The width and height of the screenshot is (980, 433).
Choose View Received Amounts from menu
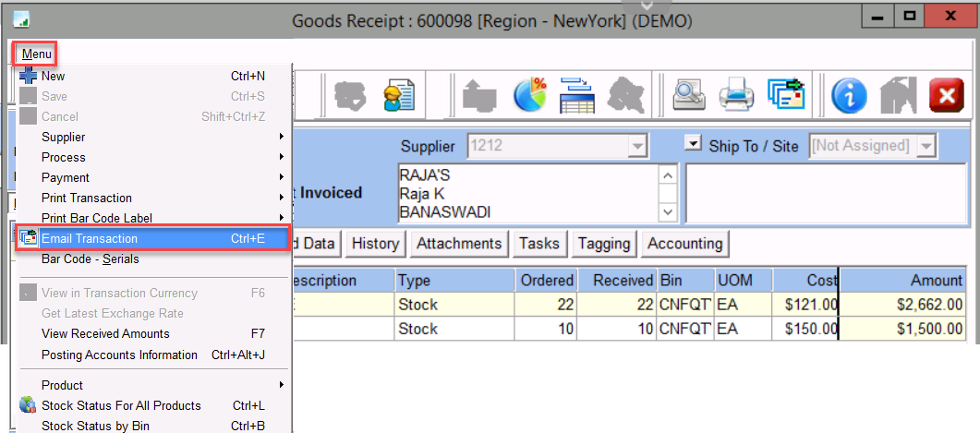coord(105,333)
